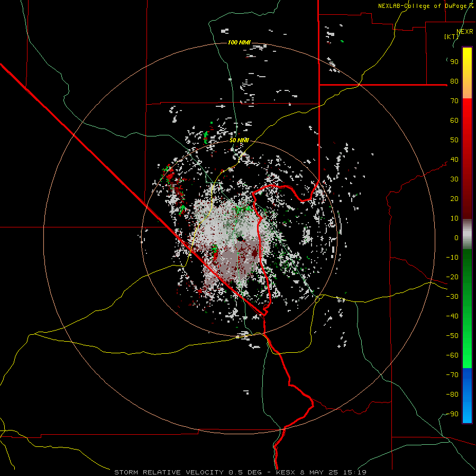476x476 pixels.
Task: Select the -10 scale label
Action: (x=452, y=258)
